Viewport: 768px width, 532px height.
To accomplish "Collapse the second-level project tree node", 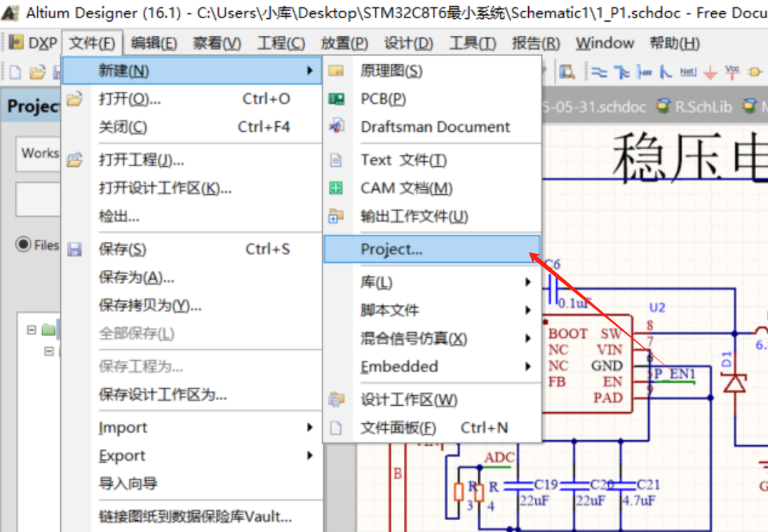I will 49,351.
